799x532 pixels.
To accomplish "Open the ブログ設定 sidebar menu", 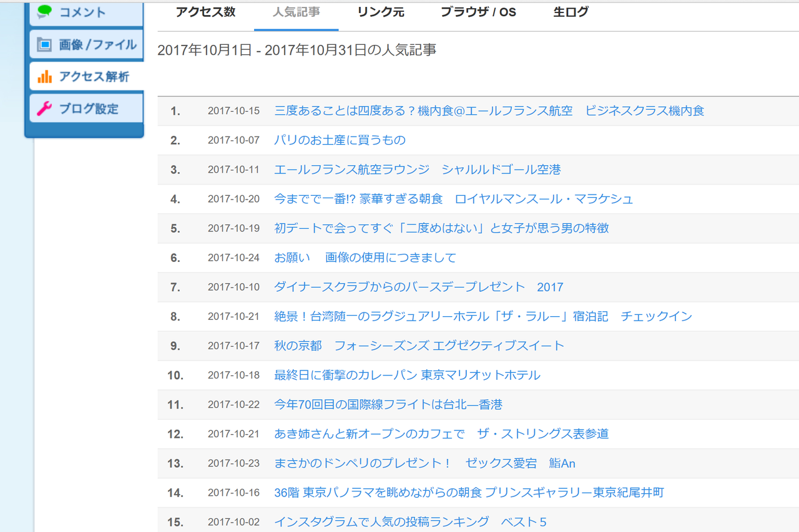I will [x=87, y=109].
